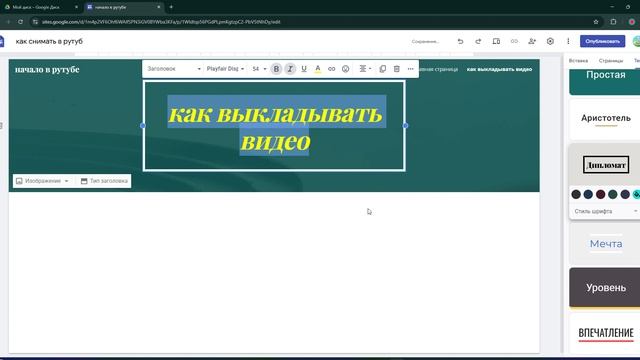Reload the page in browser

coord(20,22)
